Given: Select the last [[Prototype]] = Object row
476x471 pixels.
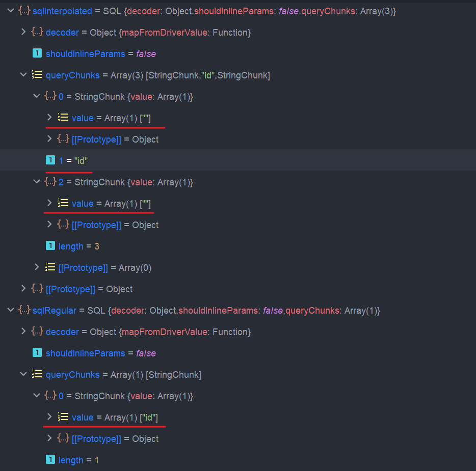Looking at the screenshot, I should (238, 439).
